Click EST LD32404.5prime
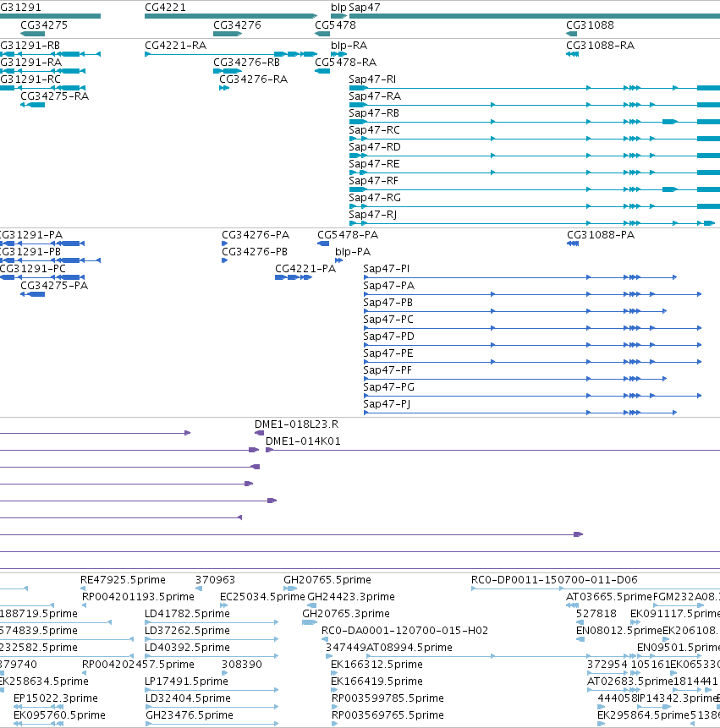 pyautogui.click(x=187, y=698)
